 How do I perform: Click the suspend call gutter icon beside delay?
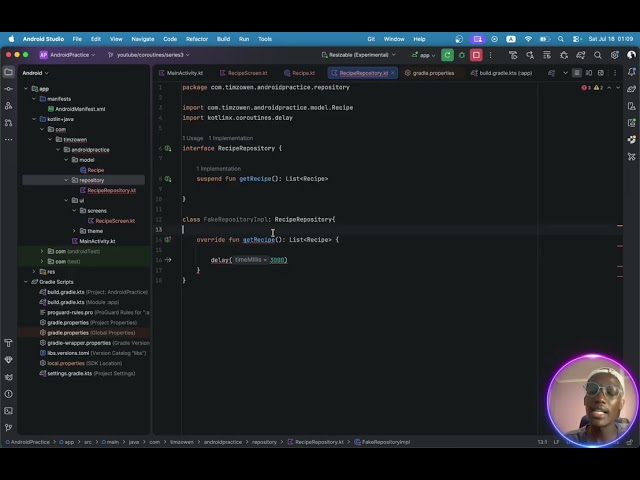click(168, 260)
